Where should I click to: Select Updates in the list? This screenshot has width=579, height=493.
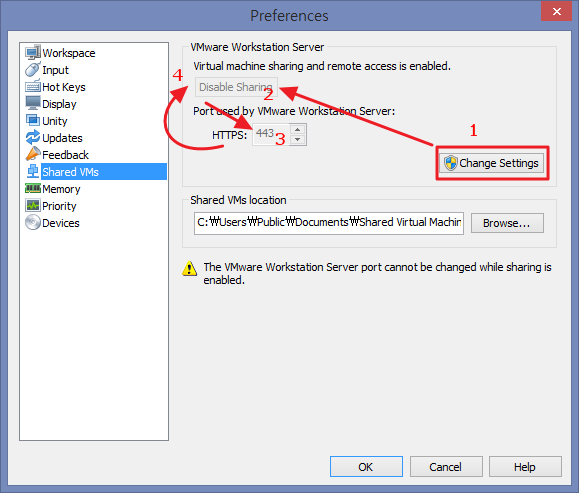[x=62, y=138]
